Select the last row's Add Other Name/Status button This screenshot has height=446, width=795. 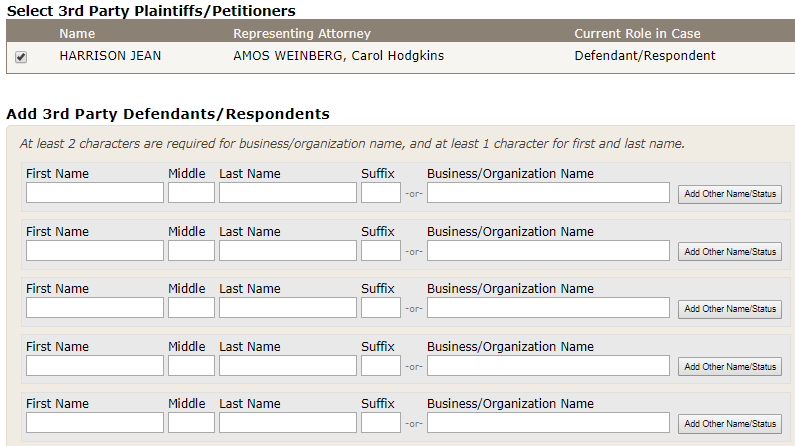tap(730, 424)
